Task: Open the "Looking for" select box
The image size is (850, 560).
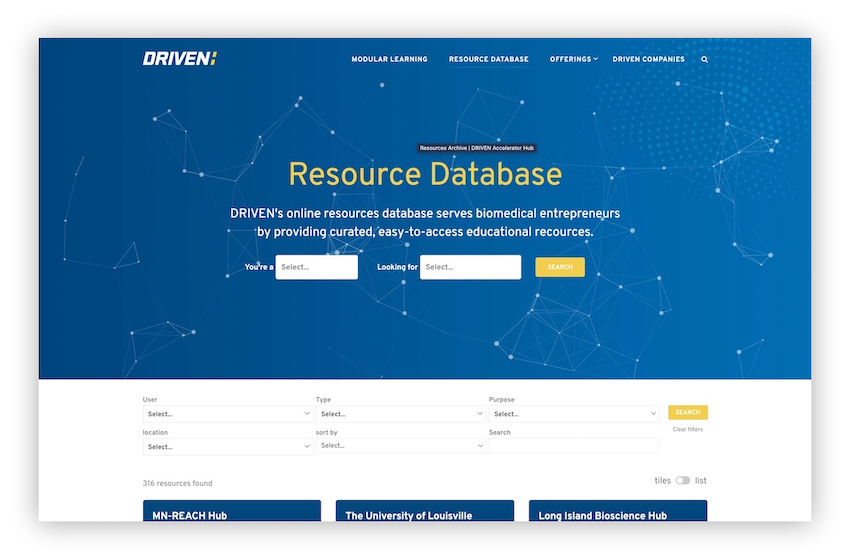Action: (x=471, y=267)
